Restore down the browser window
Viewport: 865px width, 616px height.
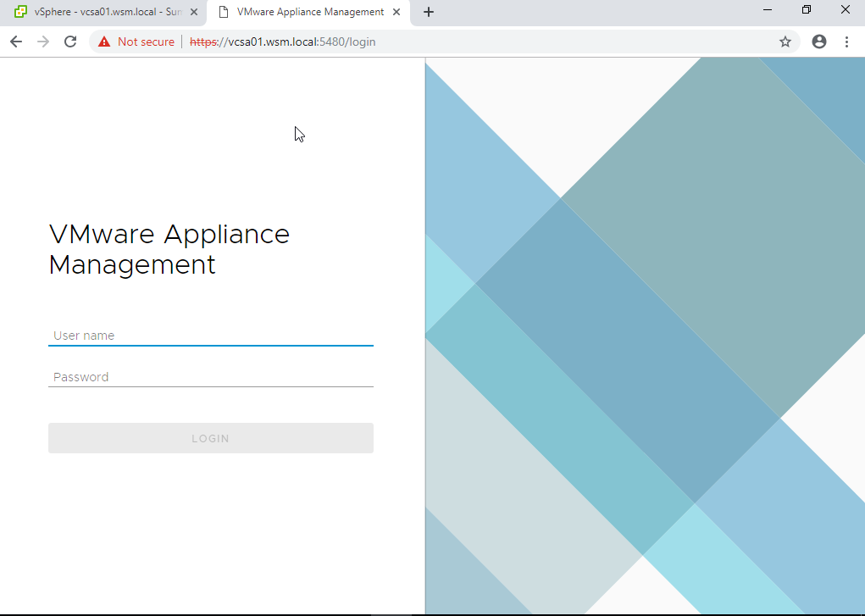pyautogui.click(x=807, y=10)
